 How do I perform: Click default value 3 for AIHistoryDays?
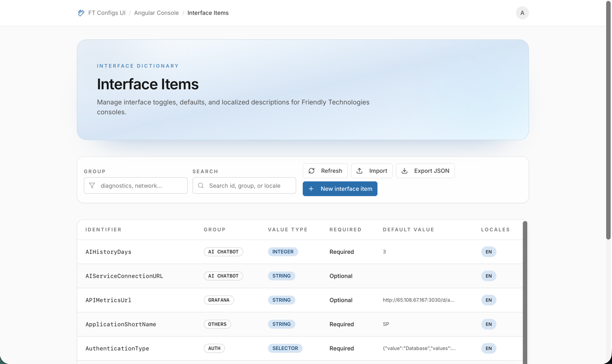pyautogui.click(x=384, y=252)
